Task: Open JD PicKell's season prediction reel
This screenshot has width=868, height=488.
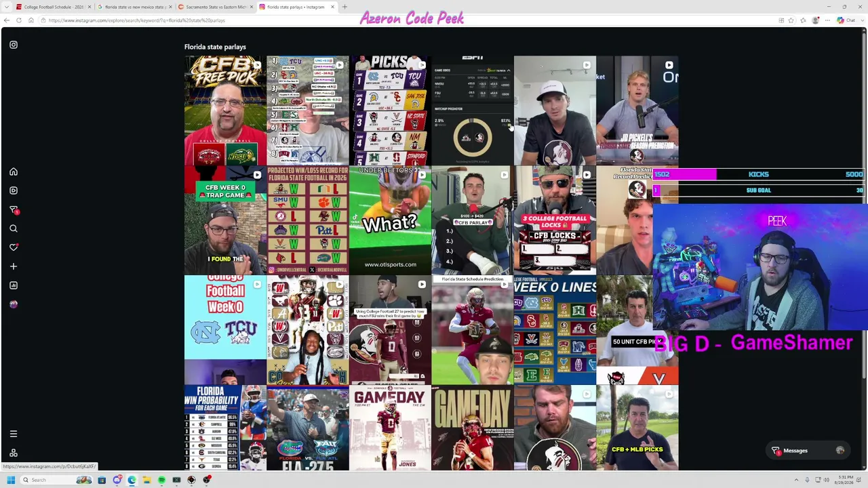Action: 637,110
